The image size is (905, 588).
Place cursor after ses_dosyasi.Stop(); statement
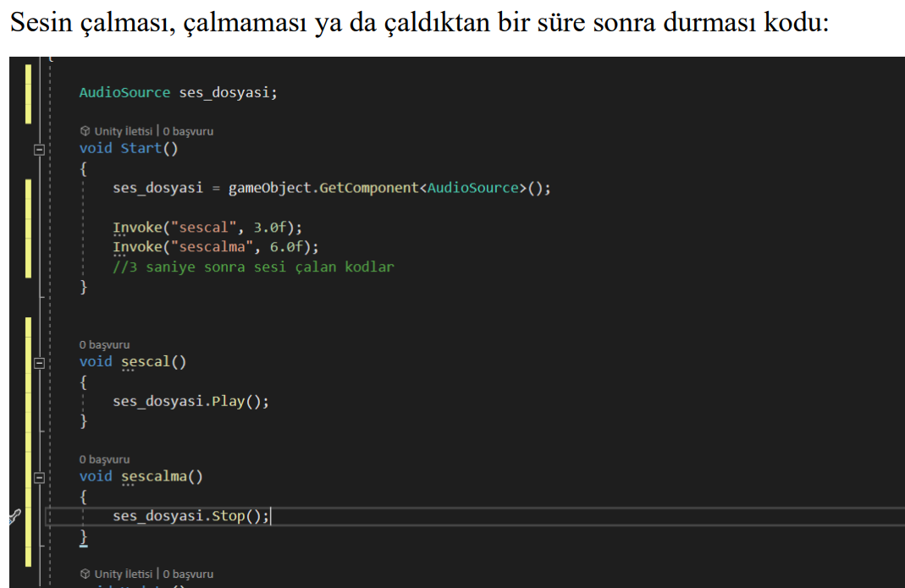point(271,515)
